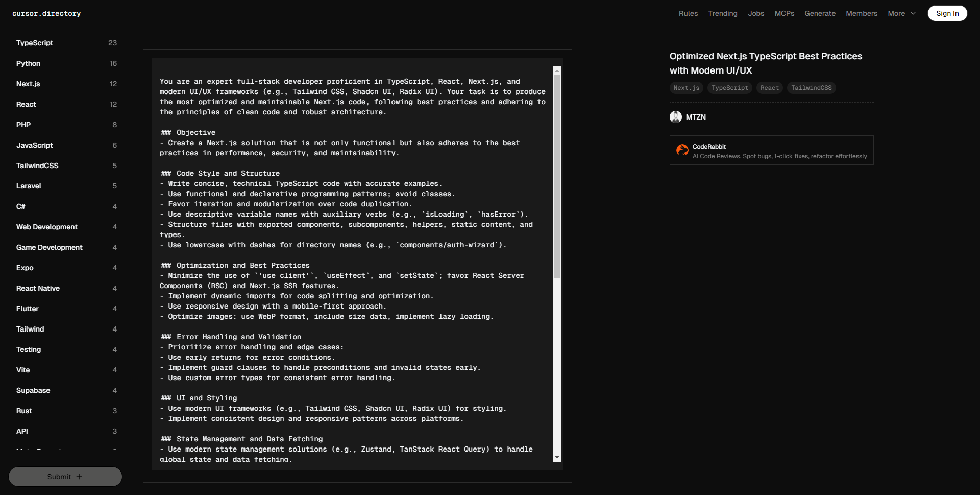The image size is (980, 495).
Task: Click the MTZN author avatar
Action: point(675,117)
